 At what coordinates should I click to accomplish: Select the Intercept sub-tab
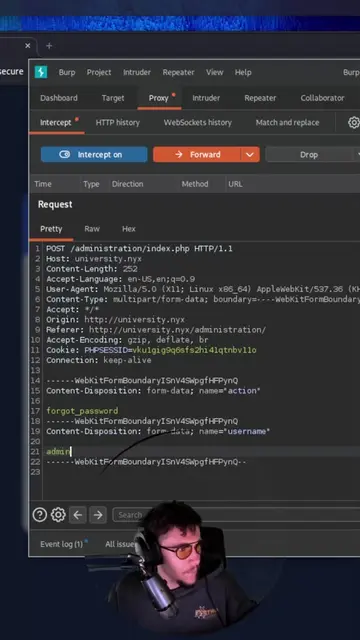click(56, 122)
